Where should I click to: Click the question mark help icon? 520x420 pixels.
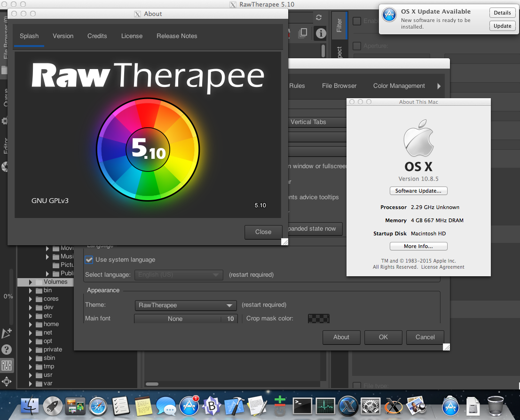(7, 350)
